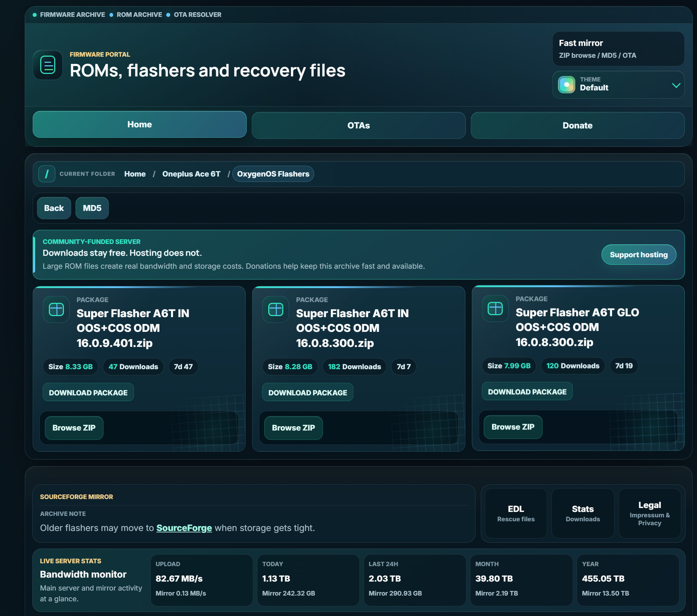Open Legal Impressum & Privacy tile
The width and height of the screenshot is (697, 616).
click(649, 513)
